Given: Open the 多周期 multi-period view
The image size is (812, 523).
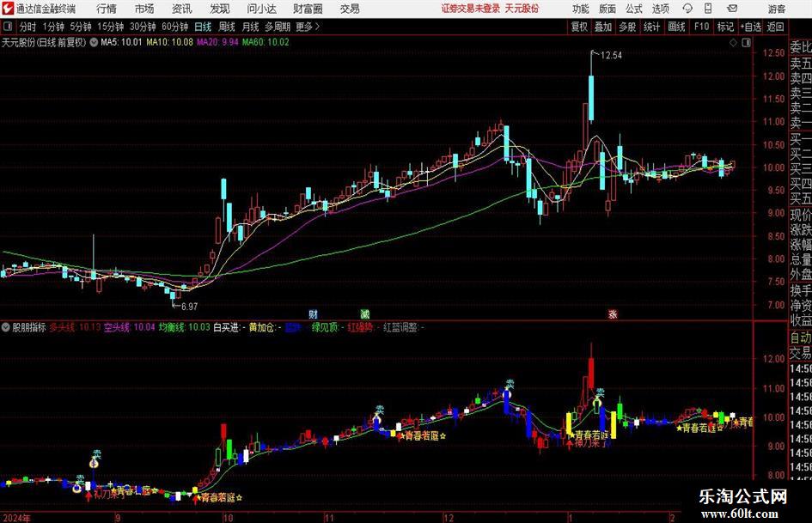Looking at the screenshot, I should point(278,27).
